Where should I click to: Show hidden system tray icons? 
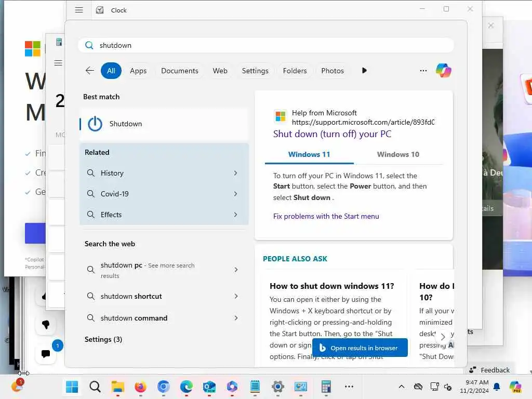[402, 387]
